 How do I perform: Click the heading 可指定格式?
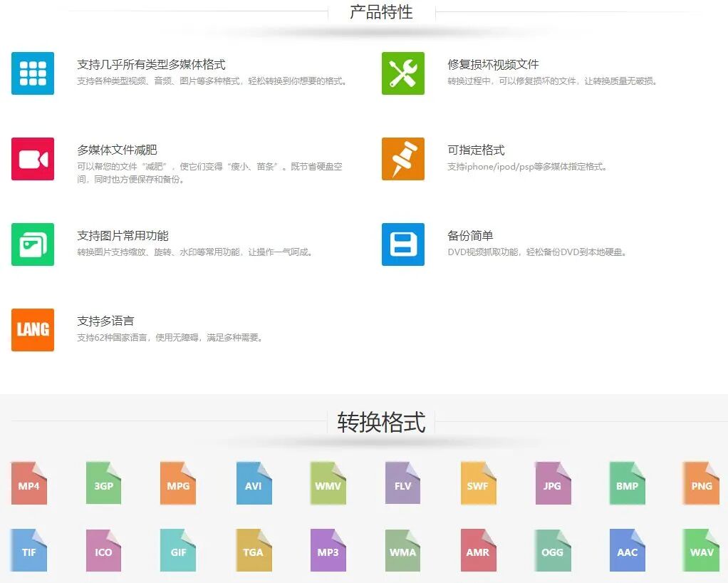(476, 150)
